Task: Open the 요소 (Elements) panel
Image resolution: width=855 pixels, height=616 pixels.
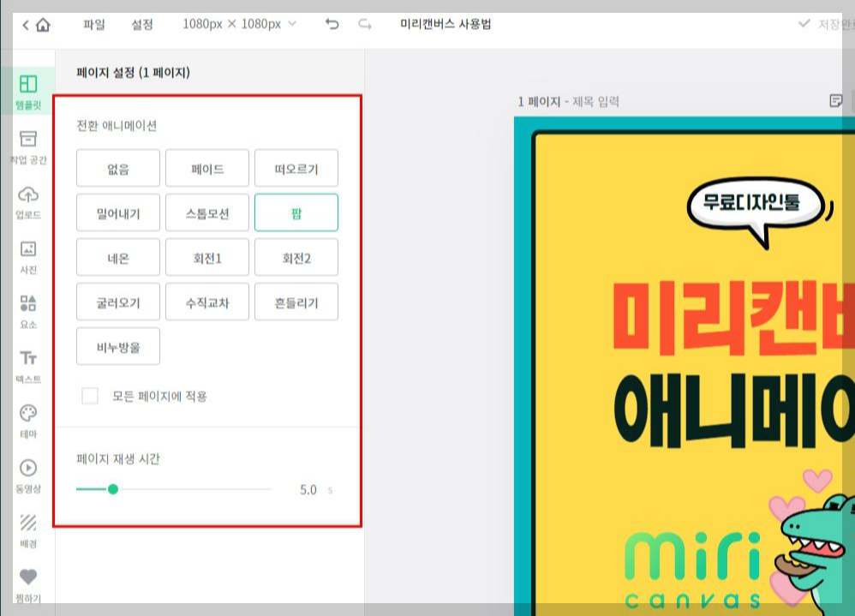Action: click(28, 306)
